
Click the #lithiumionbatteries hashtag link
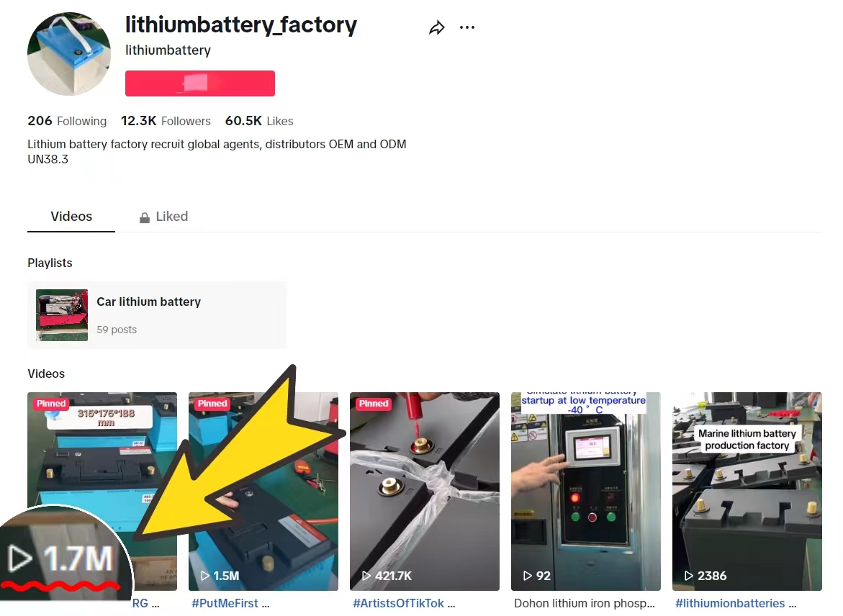pos(730,603)
